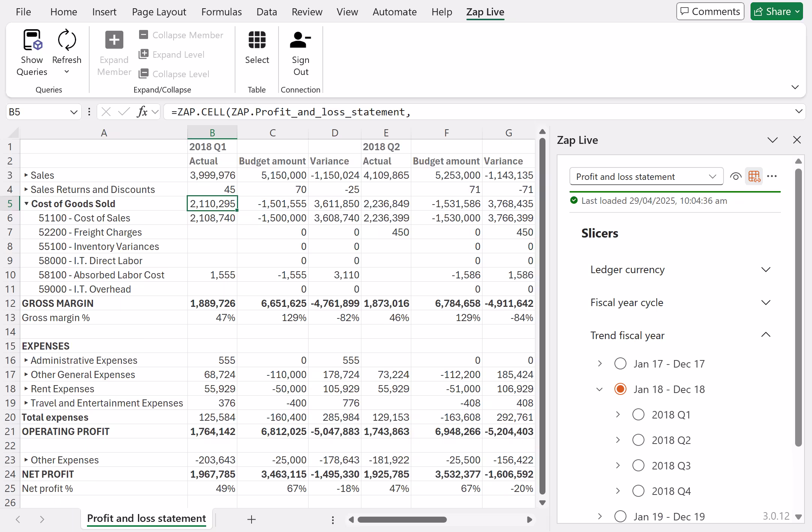Click the orange table link icon in the Zap Live pane

pyautogui.click(x=754, y=176)
